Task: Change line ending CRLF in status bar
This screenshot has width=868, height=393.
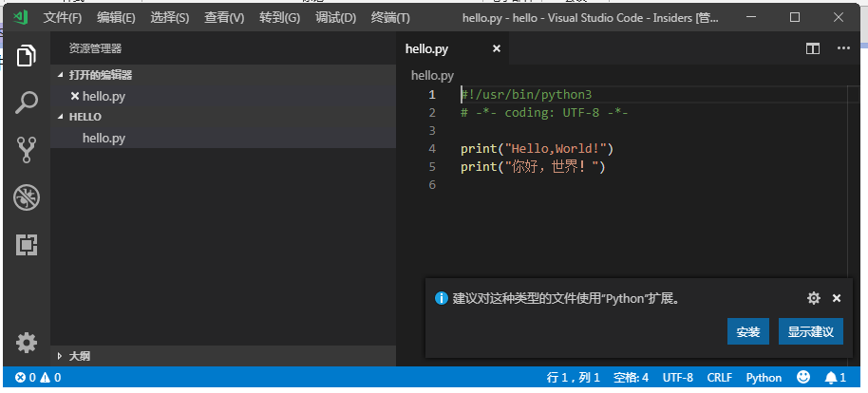Action: pos(719,378)
